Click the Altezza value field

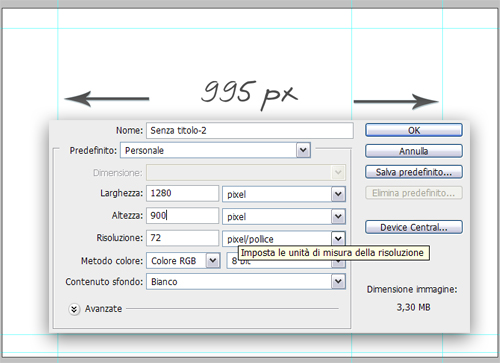pyautogui.click(x=182, y=216)
